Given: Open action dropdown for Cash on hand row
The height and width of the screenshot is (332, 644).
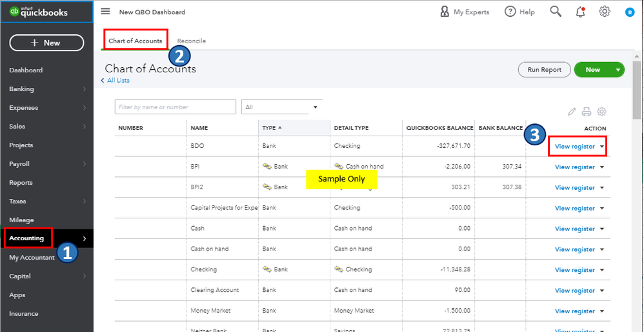Looking at the screenshot, I should (x=602, y=249).
